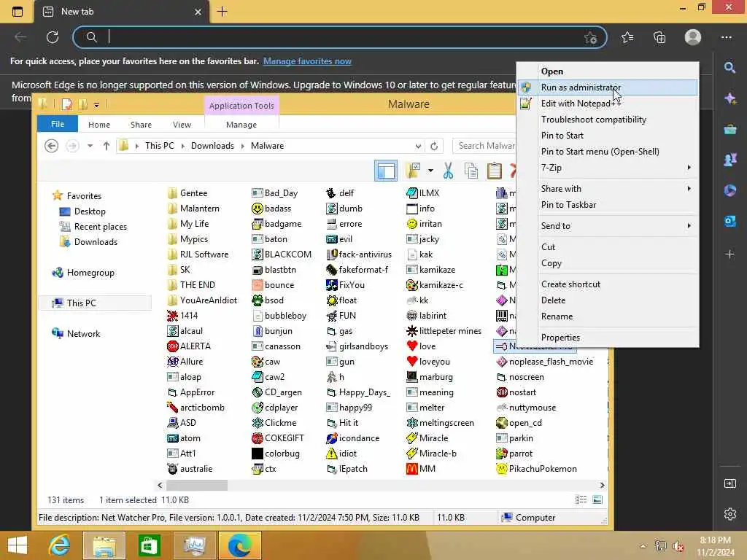747x560 pixels.
Task: Open Edge Collections icon
Action: coord(659,37)
